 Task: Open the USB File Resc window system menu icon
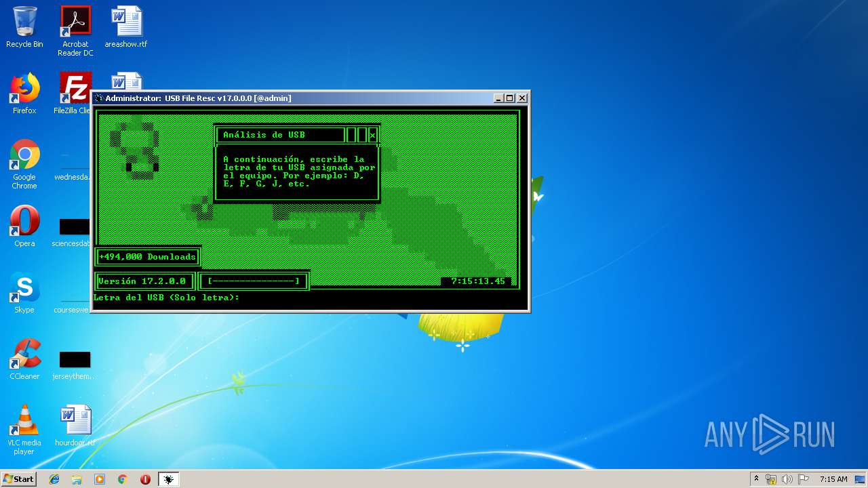point(99,98)
